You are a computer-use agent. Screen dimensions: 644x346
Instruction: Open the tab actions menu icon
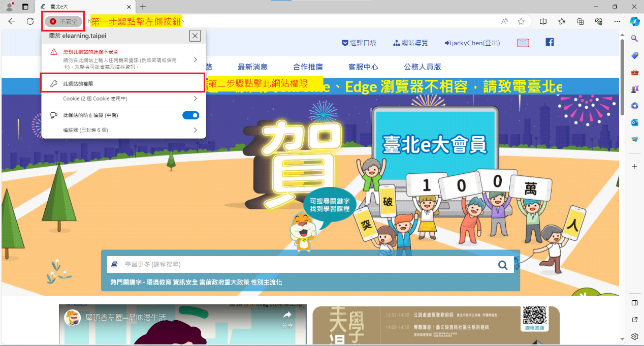(x=25, y=7)
